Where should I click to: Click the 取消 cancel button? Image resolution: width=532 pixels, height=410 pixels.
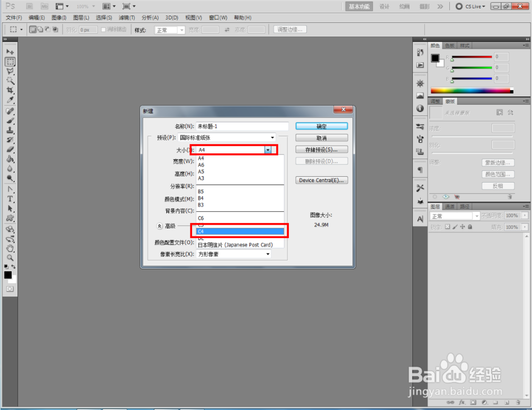322,138
